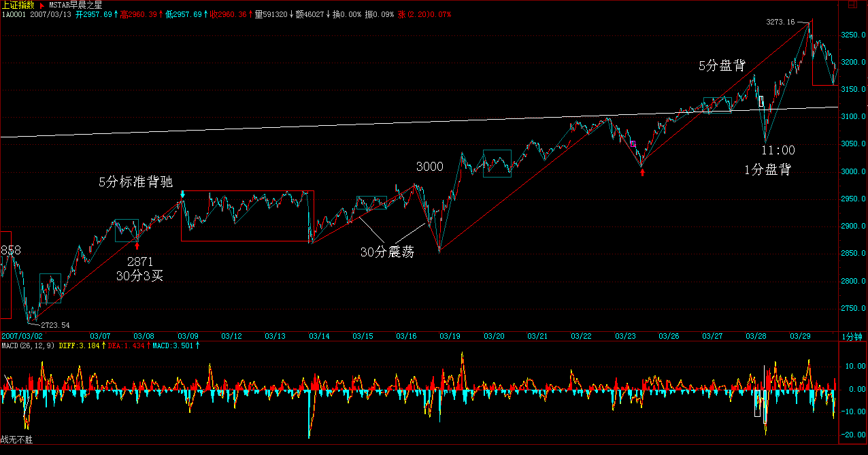Click the 30分3买 annotation text
The height and width of the screenshot is (455, 868).
(139, 275)
